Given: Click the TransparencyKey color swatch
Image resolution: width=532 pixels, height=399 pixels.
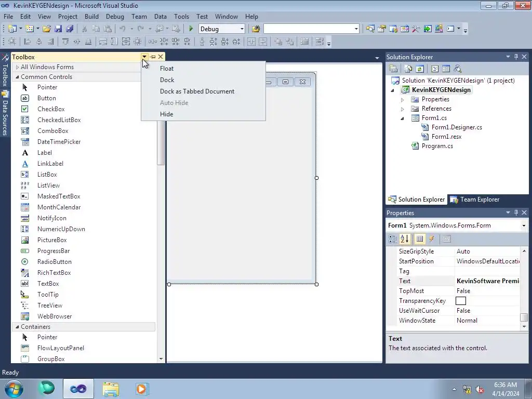Looking at the screenshot, I should [x=461, y=301].
